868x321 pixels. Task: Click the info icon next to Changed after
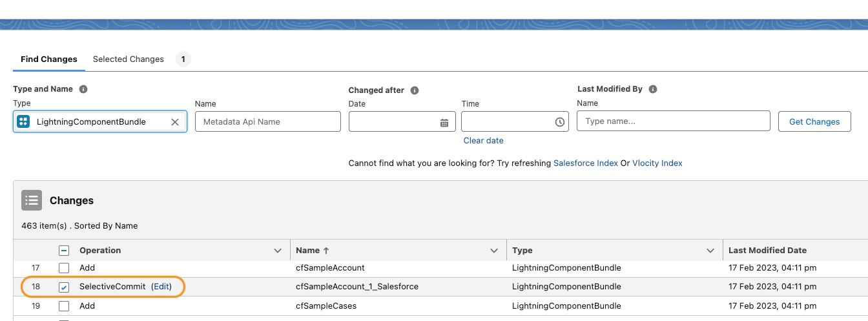point(415,90)
